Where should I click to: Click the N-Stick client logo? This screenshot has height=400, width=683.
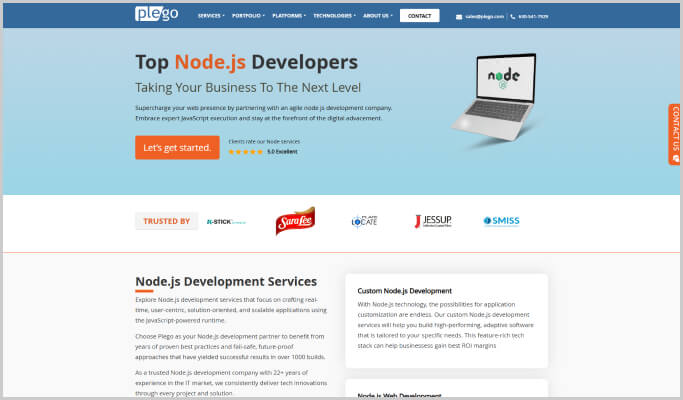coord(226,221)
